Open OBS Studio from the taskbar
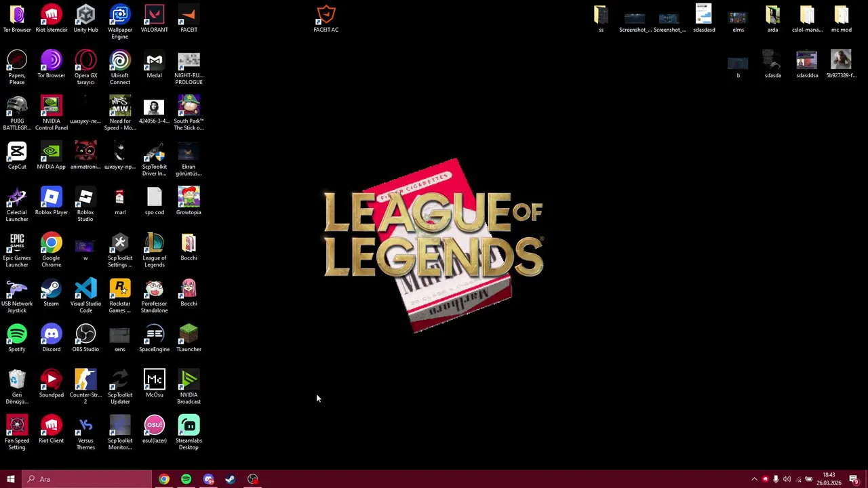This screenshot has height=488, width=868. pos(253,479)
